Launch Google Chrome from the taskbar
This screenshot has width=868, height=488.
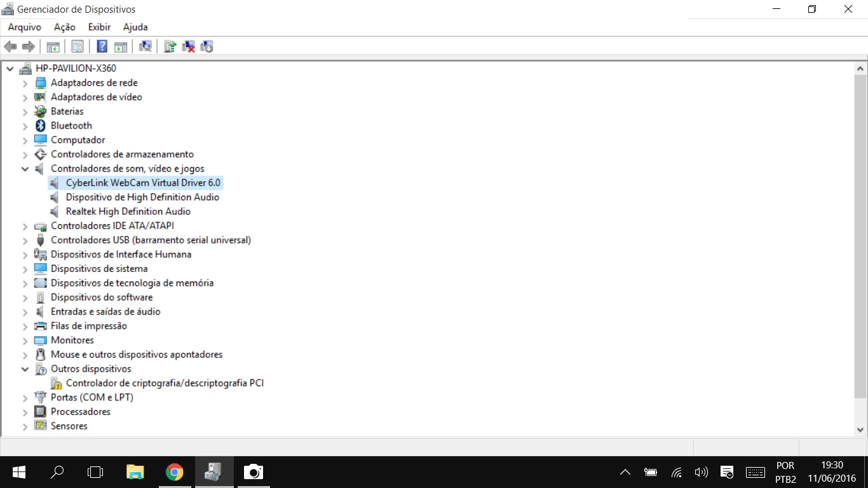(x=174, y=472)
